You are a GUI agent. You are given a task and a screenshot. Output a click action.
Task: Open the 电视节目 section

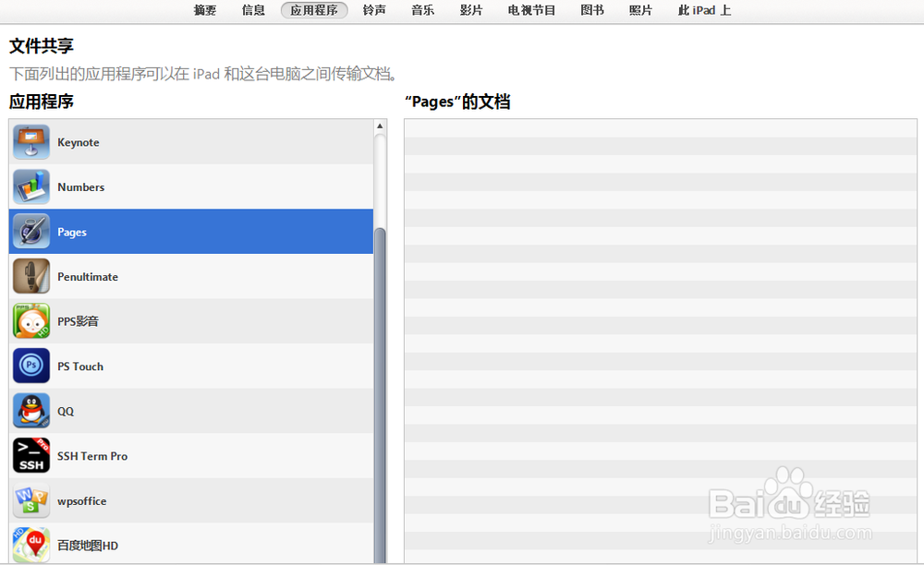530,11
